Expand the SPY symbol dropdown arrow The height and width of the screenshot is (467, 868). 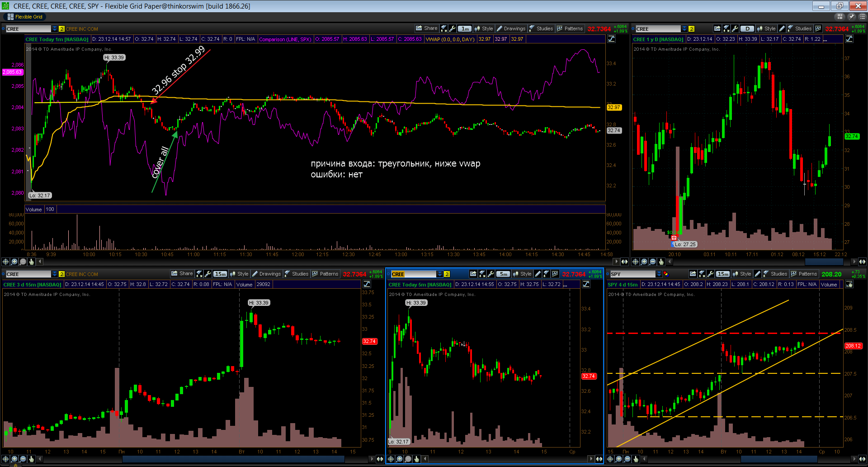[659, 274]
